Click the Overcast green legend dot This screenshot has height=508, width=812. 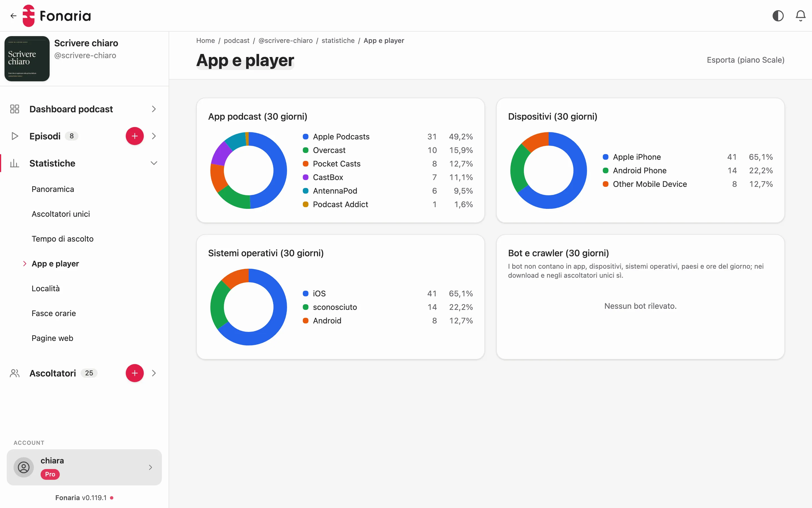pos(306,150)
